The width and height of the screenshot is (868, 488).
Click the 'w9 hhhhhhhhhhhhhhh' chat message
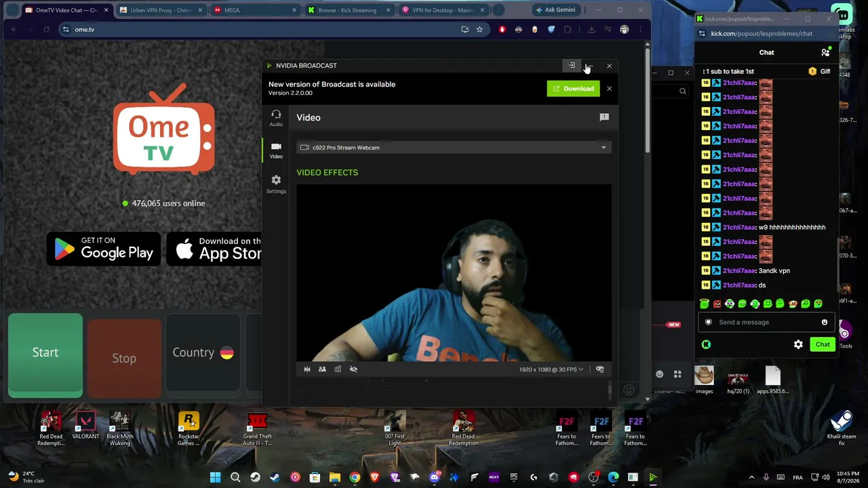click(x=791, y=228)
